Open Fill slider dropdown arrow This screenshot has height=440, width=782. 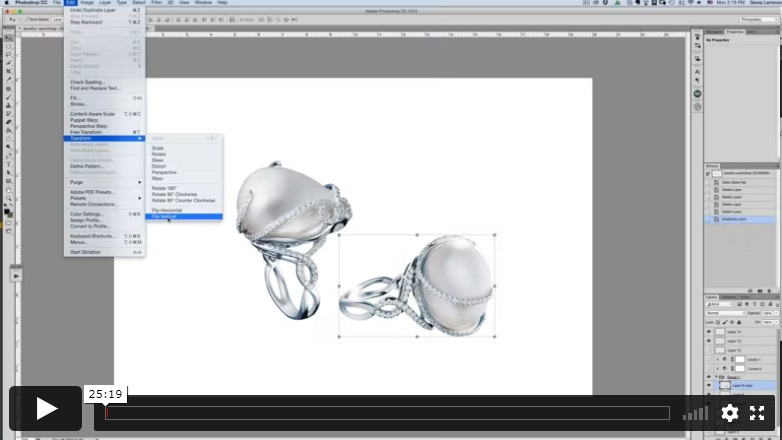[776, 322]
